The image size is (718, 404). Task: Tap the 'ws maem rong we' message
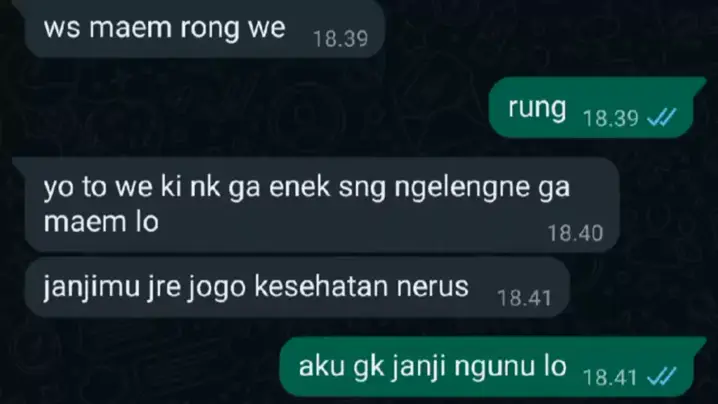point(204,28)
